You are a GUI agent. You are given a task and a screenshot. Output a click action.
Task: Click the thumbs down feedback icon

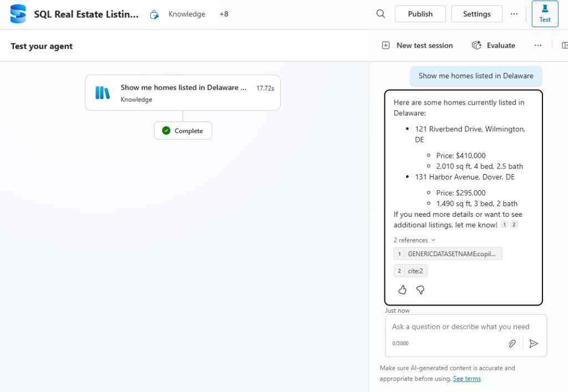click(420, 289)
